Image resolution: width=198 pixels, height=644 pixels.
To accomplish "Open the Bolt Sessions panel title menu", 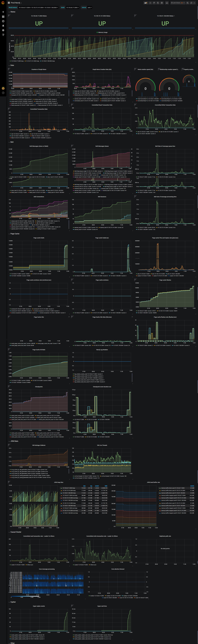I will click(x=102, y=197).
